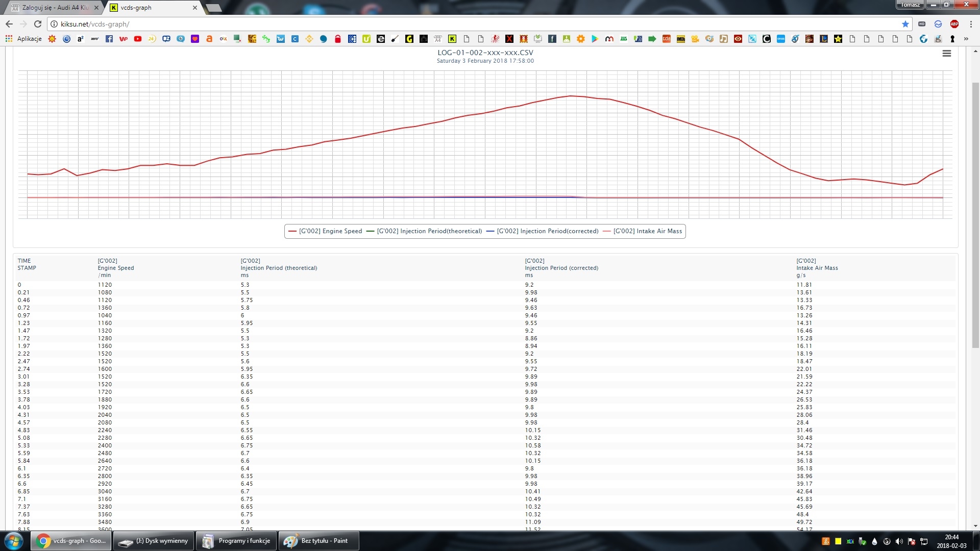Open the IMDb bookmark icon
980x551 pixels.
(680, 39)
